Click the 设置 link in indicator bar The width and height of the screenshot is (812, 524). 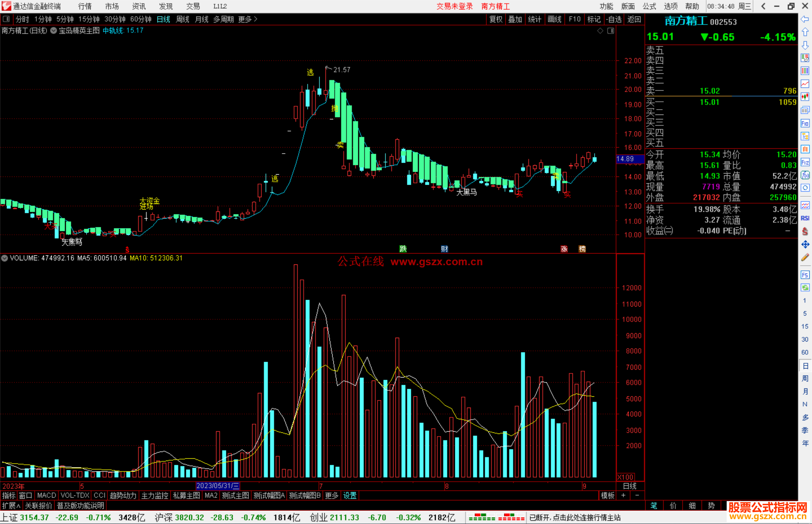(350, 495)
